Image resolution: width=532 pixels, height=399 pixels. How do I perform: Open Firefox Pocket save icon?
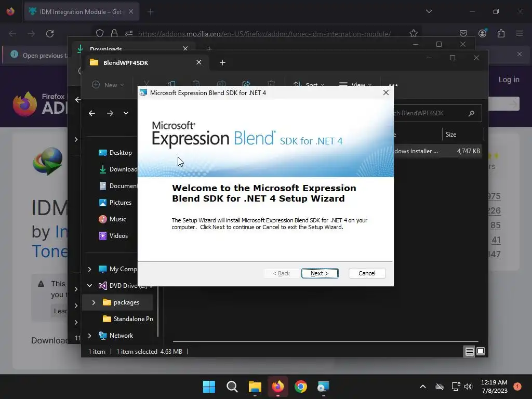pyautogui.click(x=463, y=33)
